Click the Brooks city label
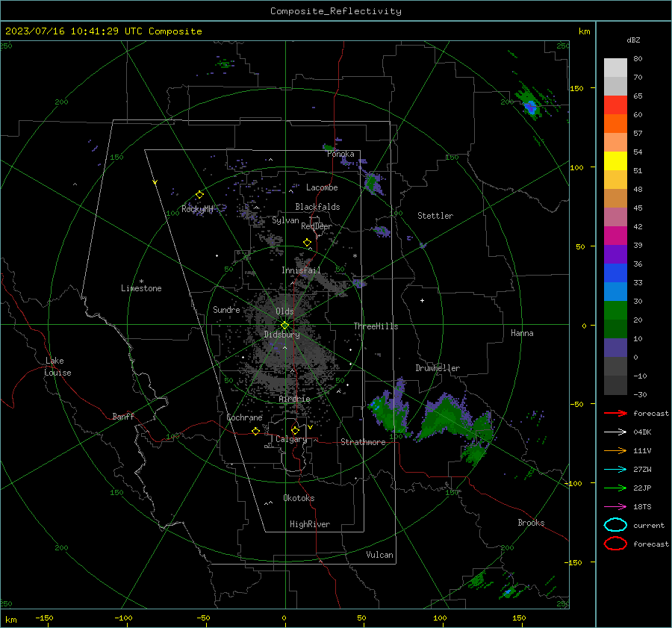This screenshot has height=628, width=672. (x=531, y=523)
